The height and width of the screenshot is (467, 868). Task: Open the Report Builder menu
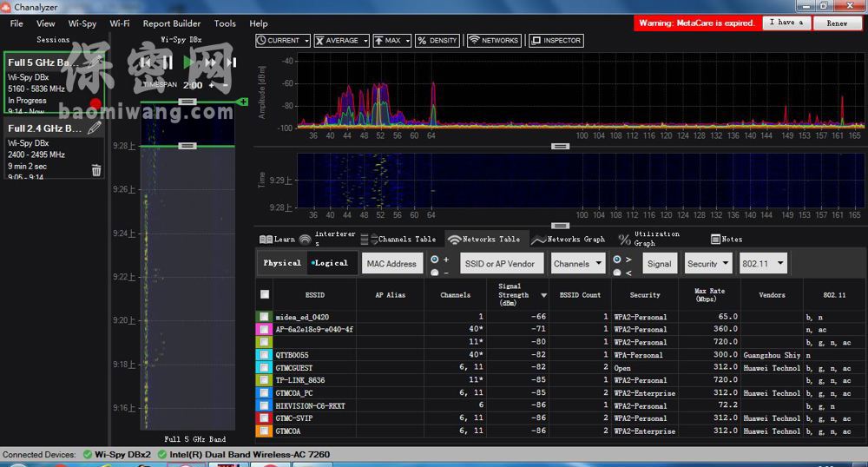171,23
